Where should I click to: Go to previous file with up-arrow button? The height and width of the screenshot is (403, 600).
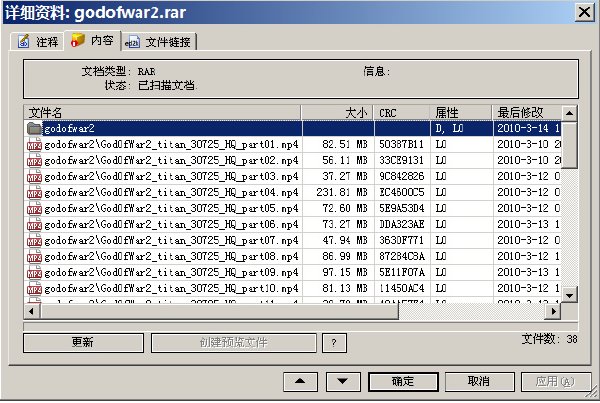click(x=300, y=381)
